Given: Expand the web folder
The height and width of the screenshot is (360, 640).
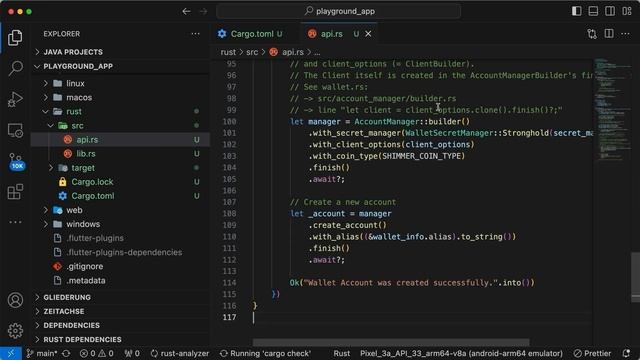Looking at the screenshot, I should 120,210.
